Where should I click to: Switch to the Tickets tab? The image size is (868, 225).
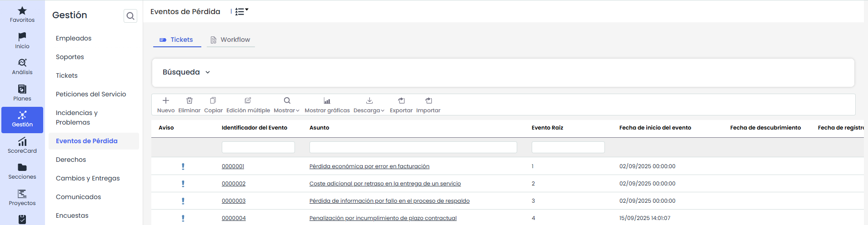point(177,40)
